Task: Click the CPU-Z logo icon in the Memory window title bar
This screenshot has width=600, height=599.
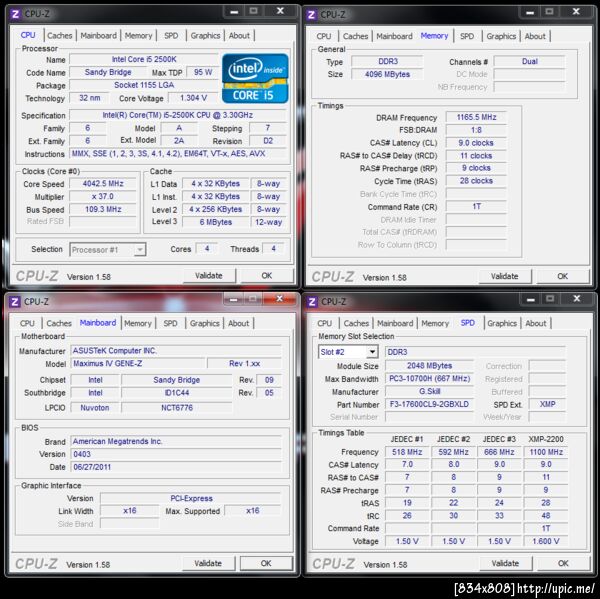Action: (311, 15)
